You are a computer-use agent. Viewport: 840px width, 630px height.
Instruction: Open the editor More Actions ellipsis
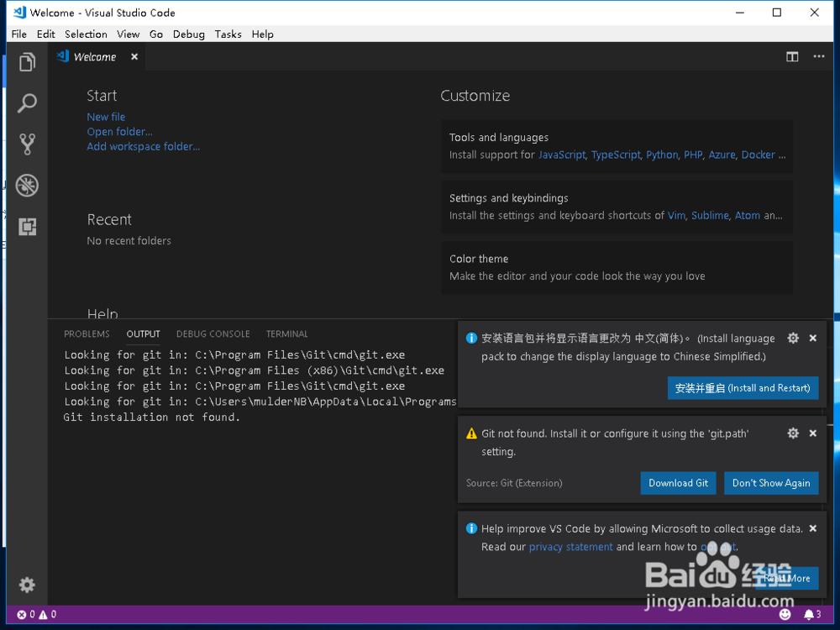(x=818, y=56)
